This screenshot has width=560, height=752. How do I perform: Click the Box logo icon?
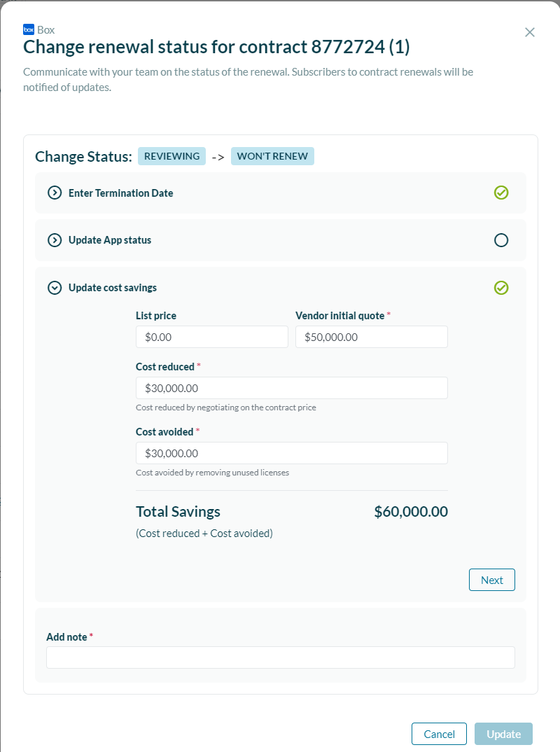point(29,29)
